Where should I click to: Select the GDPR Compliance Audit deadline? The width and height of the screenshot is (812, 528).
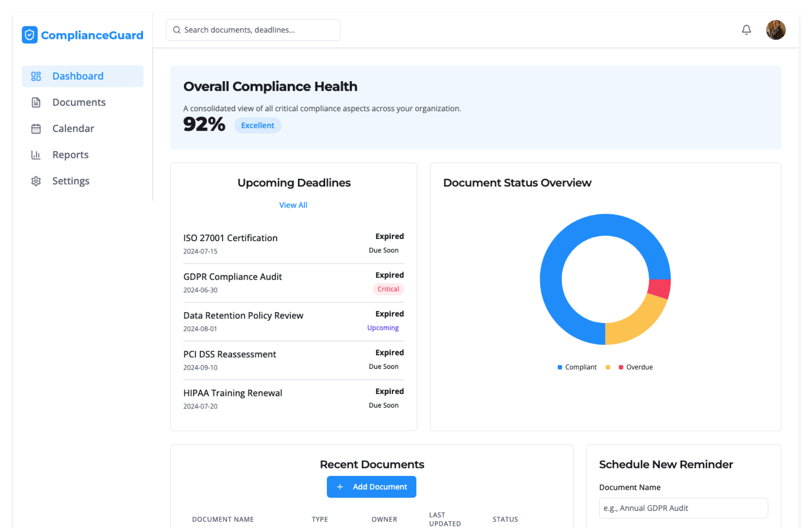coord(233,277)
